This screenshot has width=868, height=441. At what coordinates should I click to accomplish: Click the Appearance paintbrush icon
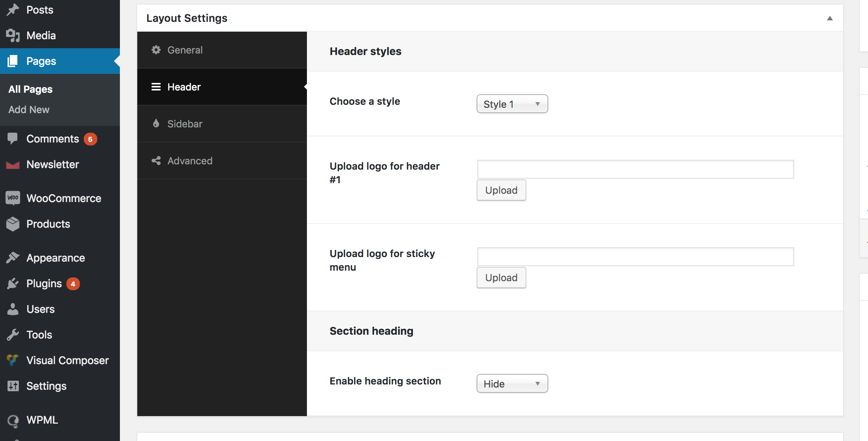[x=12, y=258]
